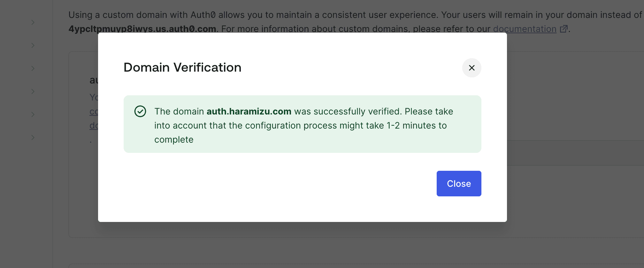644x268 pixels.
Task: Expand the third sidebar chevron from top
Action: click(x=33, y=68)
